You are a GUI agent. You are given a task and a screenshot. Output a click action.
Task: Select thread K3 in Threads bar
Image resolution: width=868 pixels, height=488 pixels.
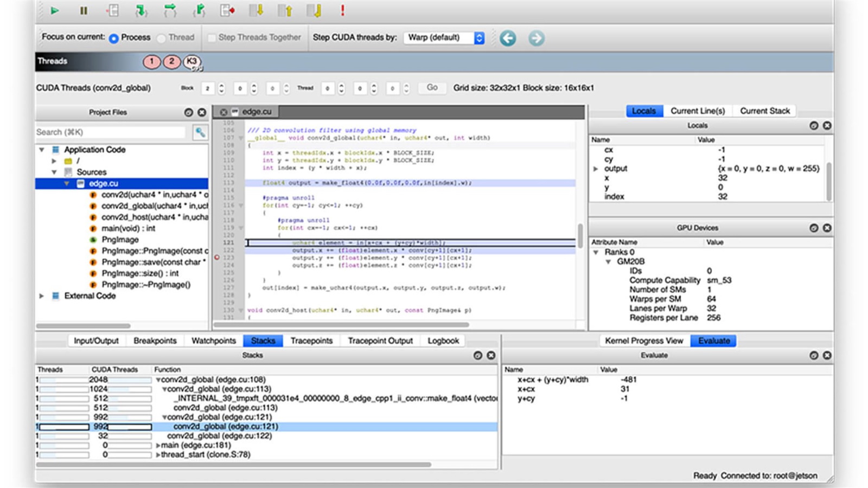point(192,62)
